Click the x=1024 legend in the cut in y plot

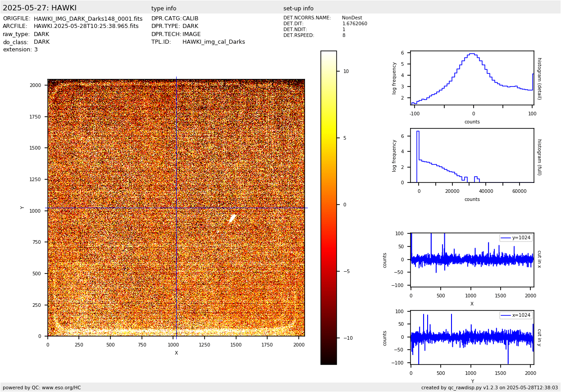pyautogui.click(x=516, y=315)
